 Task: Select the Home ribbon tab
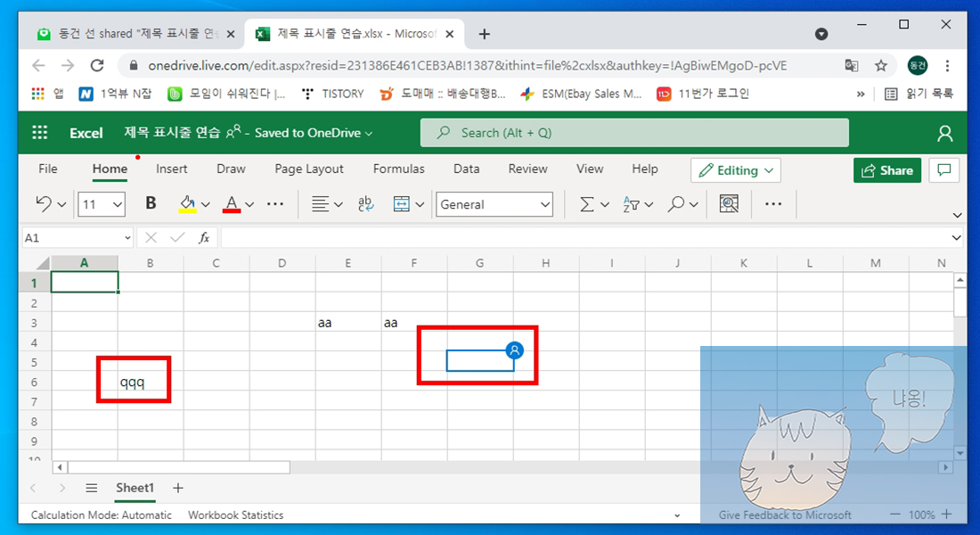click(110, 169)
